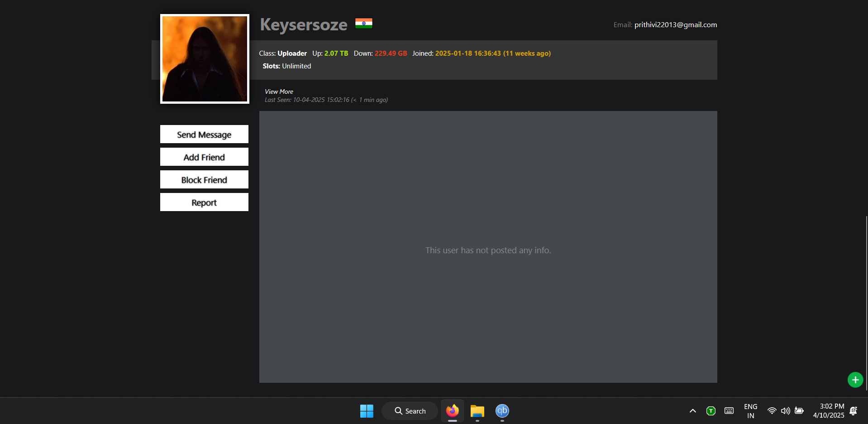Click the India flag icon beside username
Viewport: 868px width, 424px height.
(x=363, y=24)
